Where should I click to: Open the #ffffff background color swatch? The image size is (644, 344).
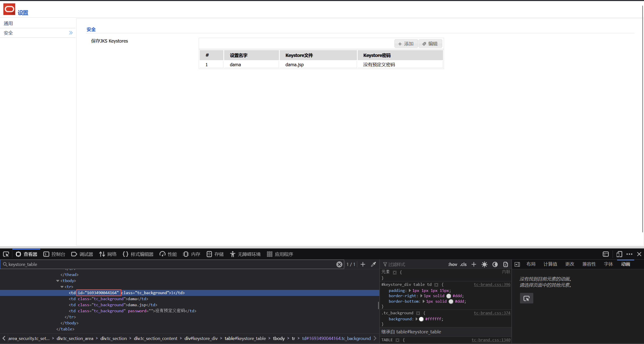(421, 319)
